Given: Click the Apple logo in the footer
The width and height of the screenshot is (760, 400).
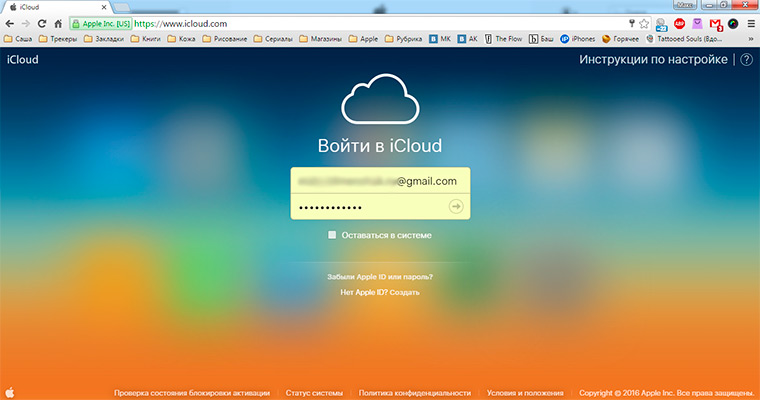Looking at the screenshot, I should pos(10,393).
